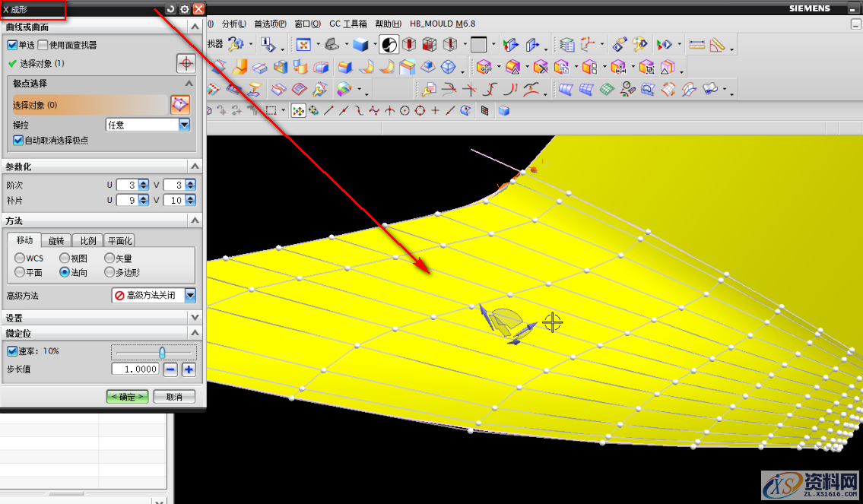Click the select object crosshair icon
The width and height of the screenshot is (863, 504).
click(x=186, y=63)
